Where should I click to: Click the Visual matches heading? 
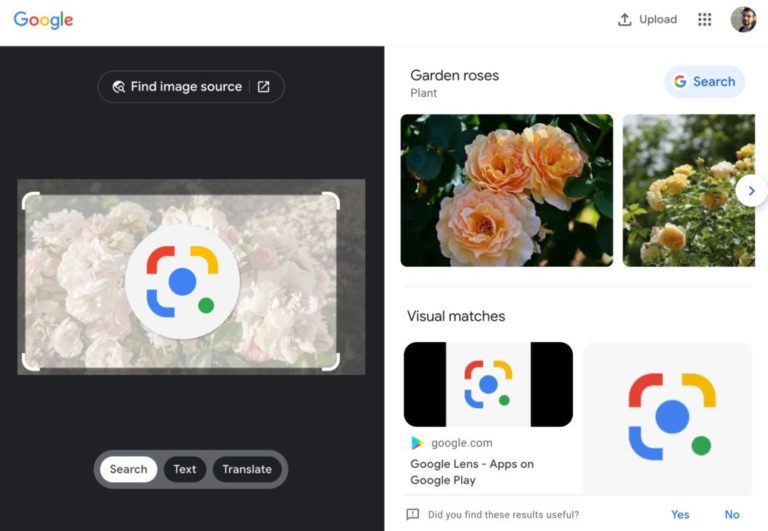click(456, 316)
